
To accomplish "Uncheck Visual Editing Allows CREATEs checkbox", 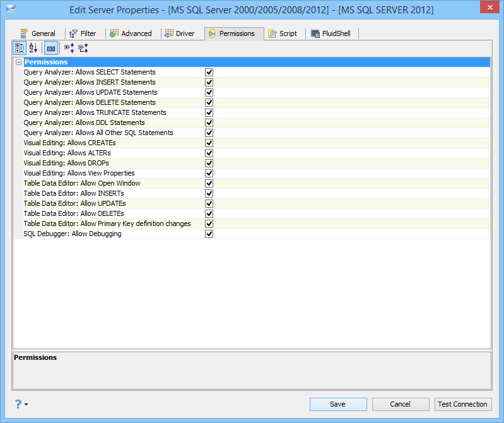I will click(x=209, y=143).
